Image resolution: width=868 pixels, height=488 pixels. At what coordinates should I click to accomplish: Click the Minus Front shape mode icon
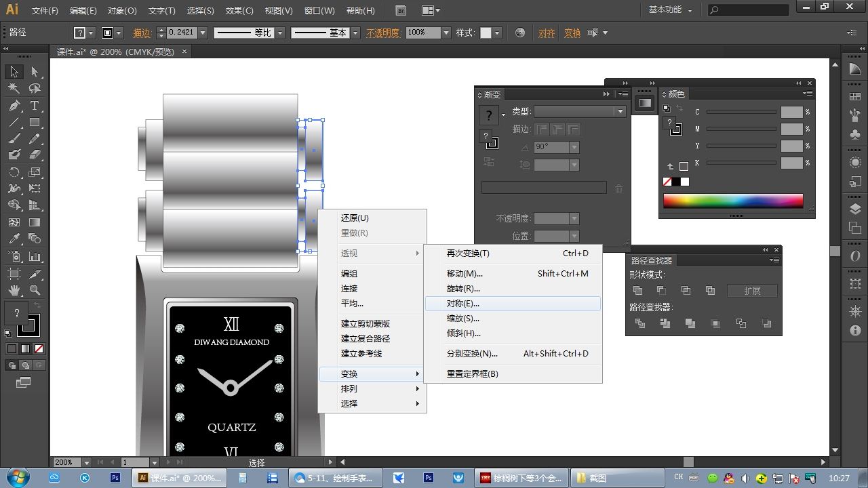coord(661,290)
